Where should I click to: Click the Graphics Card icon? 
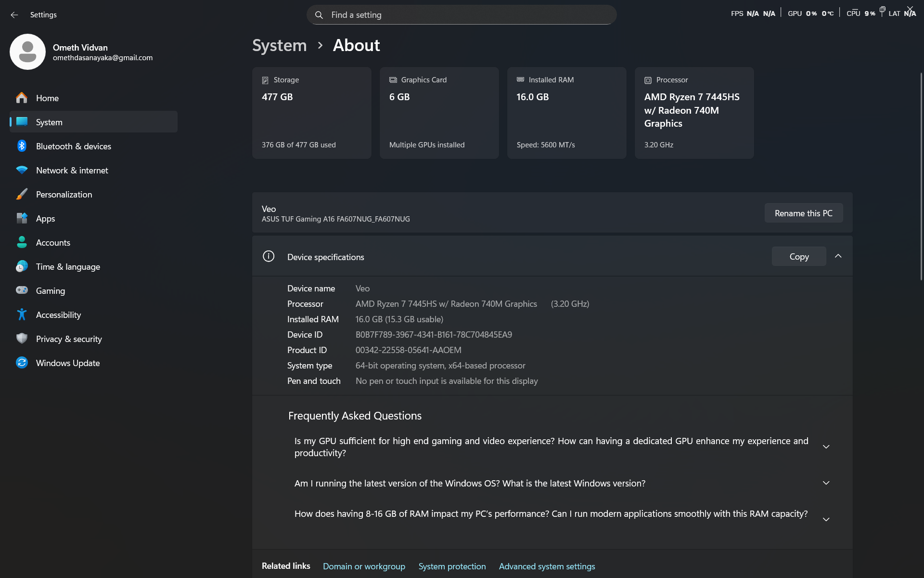[x=393, y=80]
